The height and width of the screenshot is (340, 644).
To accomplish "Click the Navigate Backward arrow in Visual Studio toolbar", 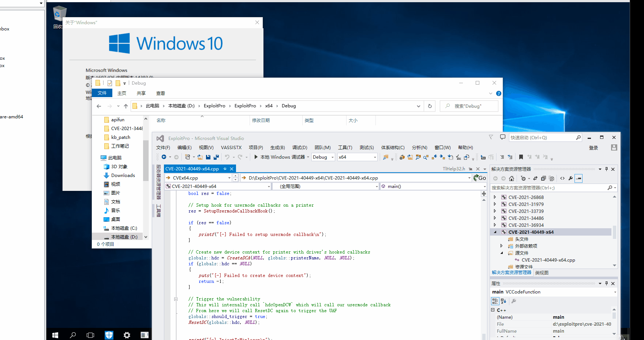I will [164, 157].
